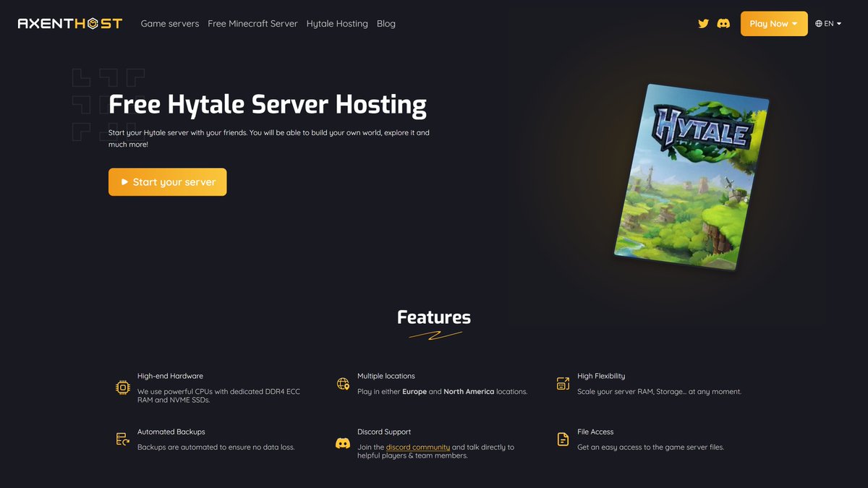Click the High-end Hardware chip icon

(123, 388)
